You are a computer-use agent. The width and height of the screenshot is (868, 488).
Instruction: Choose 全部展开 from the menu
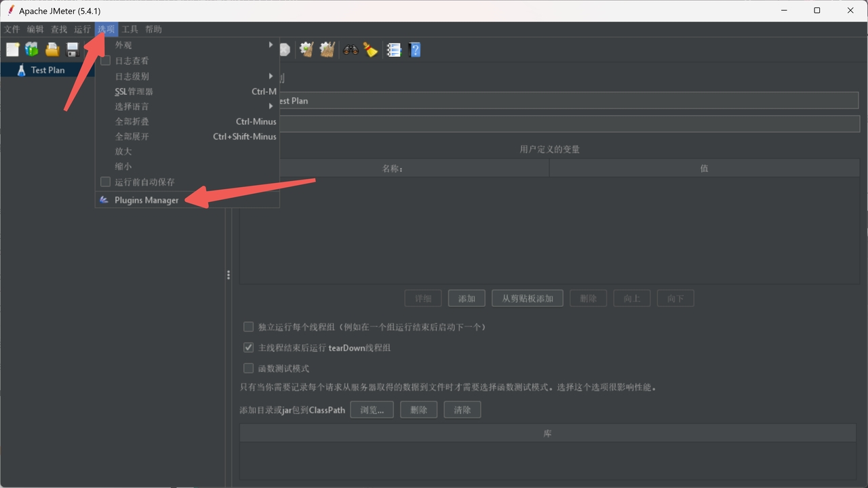(187, 136)
